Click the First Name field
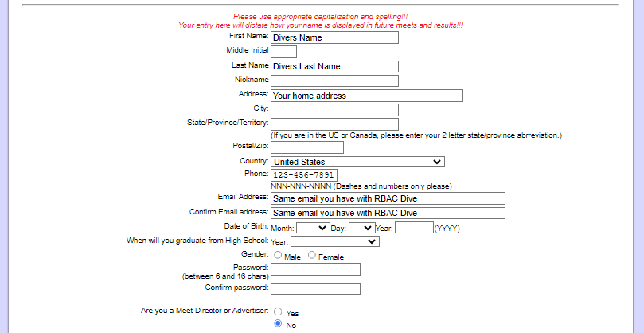The image size is (644, 333). pos(334,37)
